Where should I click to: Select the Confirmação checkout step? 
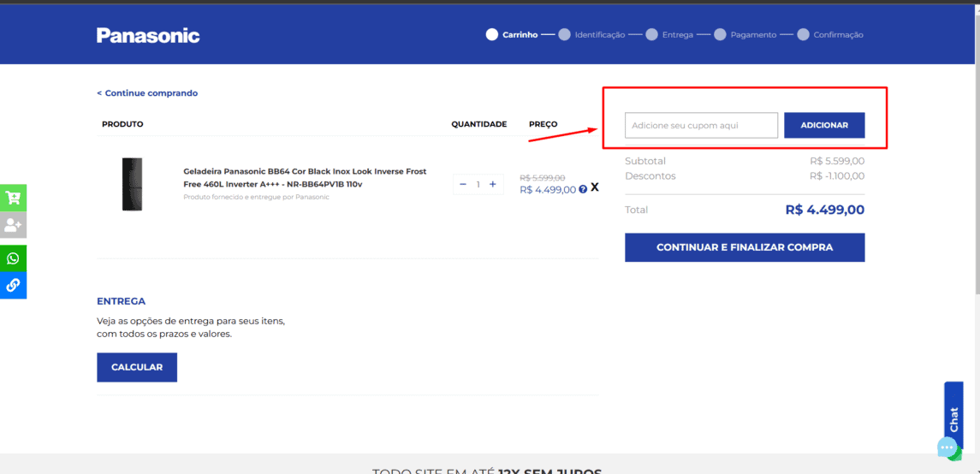[x=830, y=35]
